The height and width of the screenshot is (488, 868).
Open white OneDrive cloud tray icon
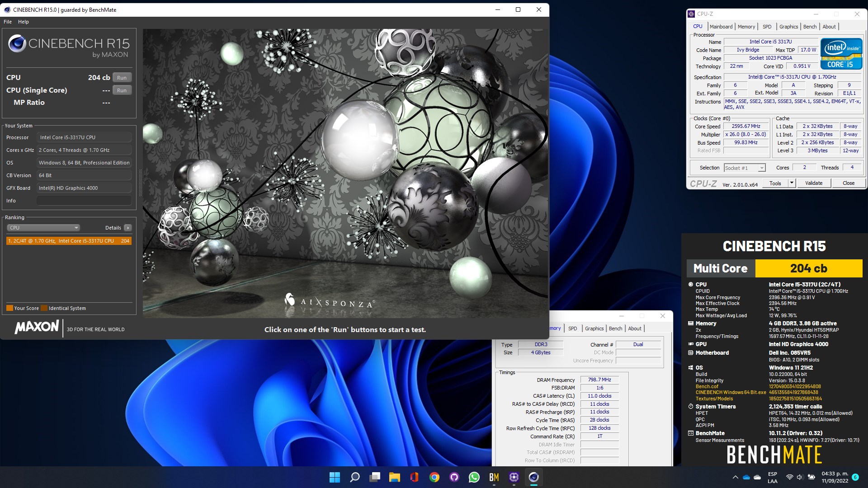(757, 477)
